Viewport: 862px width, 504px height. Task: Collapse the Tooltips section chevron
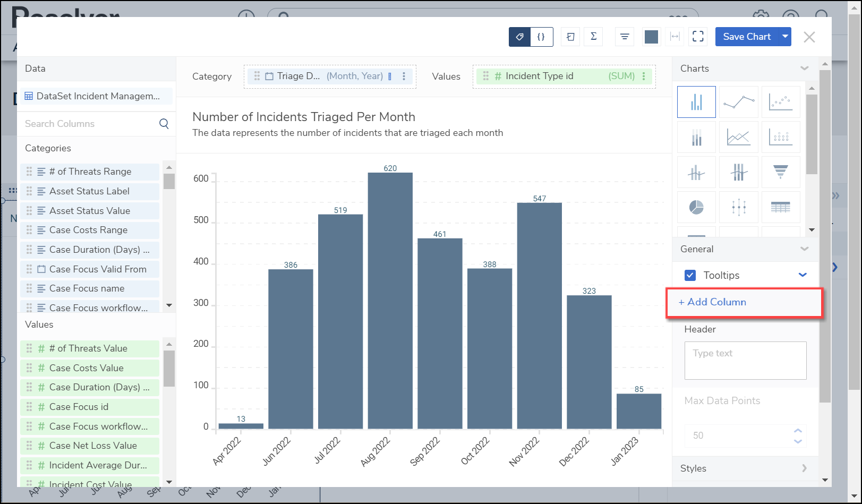click(803, 275)
